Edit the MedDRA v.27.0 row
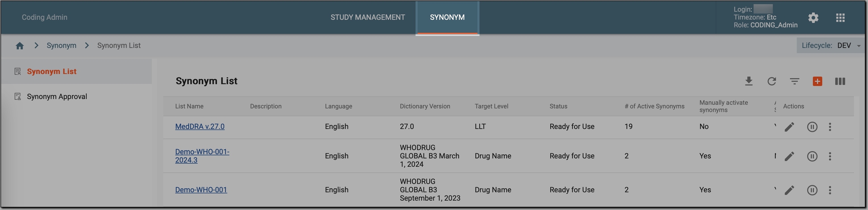Image resolution: width=868 pixels, height=210 pixels. click(789, 127)
